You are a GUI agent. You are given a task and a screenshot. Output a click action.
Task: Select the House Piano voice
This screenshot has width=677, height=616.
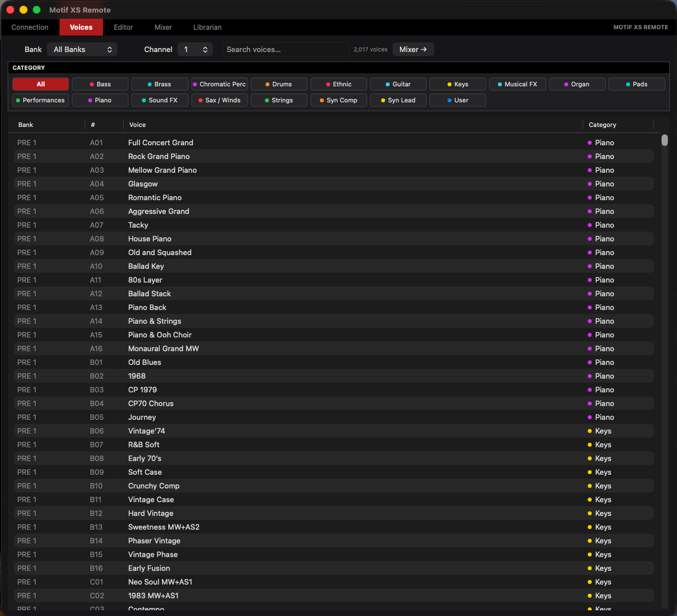[x=333, y=239]
